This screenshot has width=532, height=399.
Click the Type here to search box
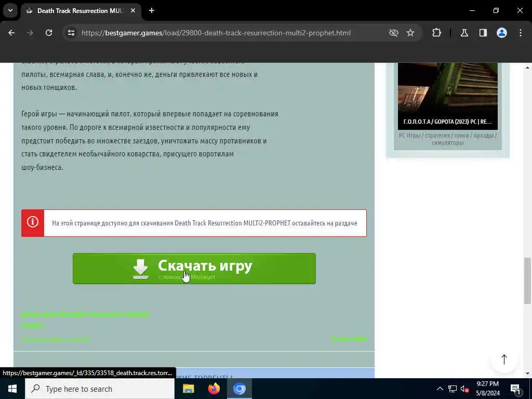[100, 389]
